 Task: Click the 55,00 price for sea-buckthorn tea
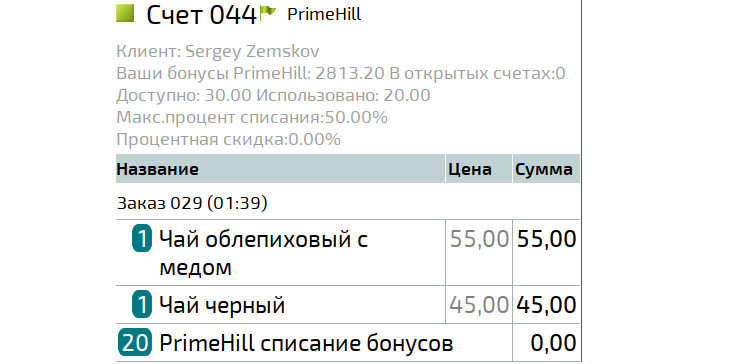[x=479, y=239]
